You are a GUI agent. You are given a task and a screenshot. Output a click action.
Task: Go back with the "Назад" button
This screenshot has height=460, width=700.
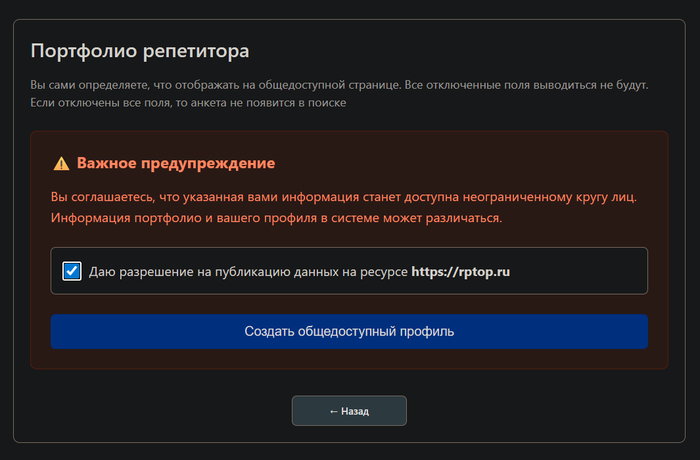coord(349,411)
